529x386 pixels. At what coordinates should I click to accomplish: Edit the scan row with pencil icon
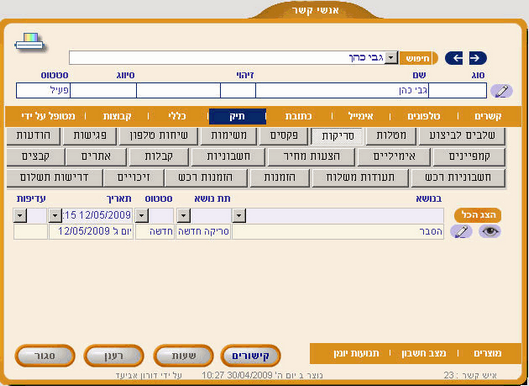pyautogui.click(x=461, y=231)
